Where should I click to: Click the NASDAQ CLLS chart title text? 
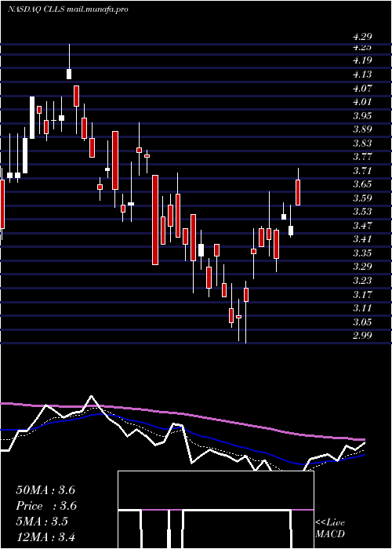68,9
